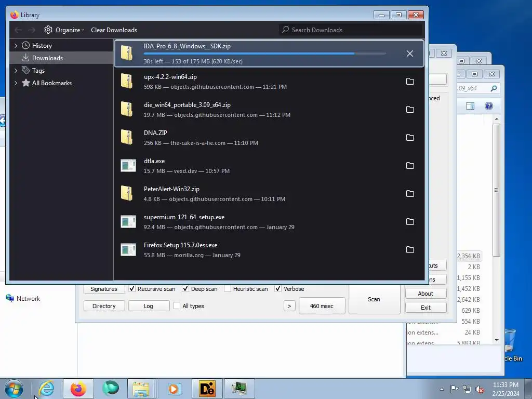Show dtla.exe in its folder
The height and width of the screenshot is (399, 532).
coord(410,166)
